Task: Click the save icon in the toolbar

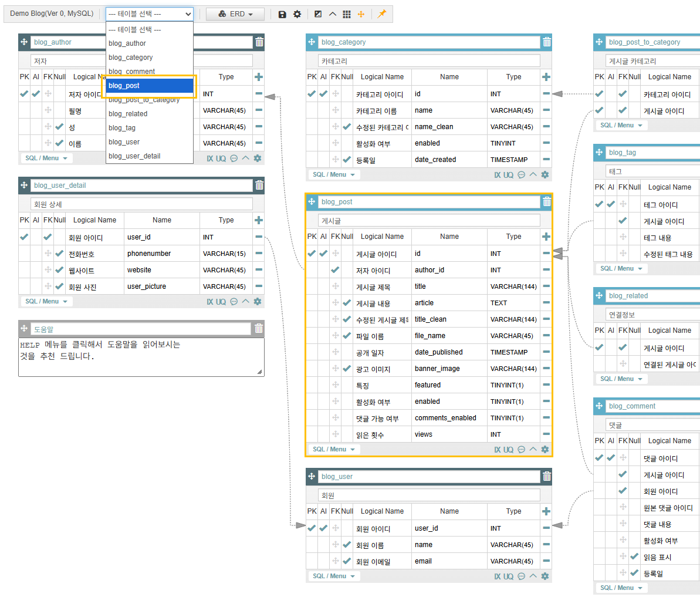Action: click(x=282, y=14)
